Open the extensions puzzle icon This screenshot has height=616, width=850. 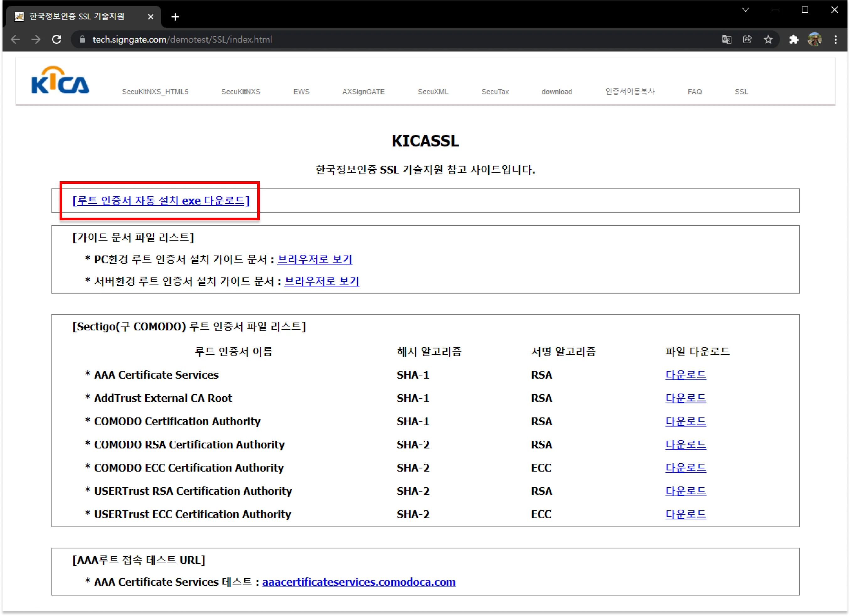[x=794, y=39]
